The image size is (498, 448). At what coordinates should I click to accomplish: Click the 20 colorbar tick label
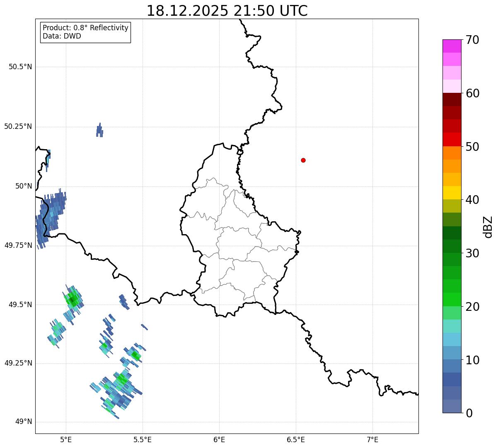472,307
